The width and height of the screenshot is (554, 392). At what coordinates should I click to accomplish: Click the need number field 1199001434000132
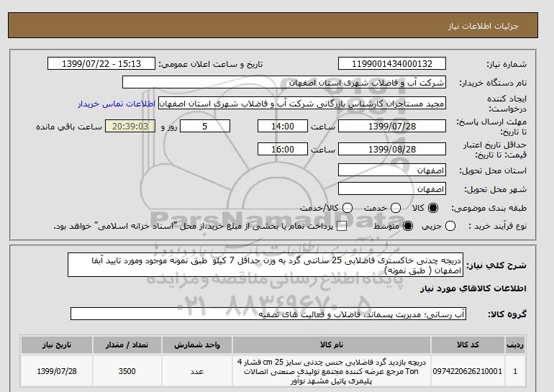pyautogui.click(x=392, y=63)
